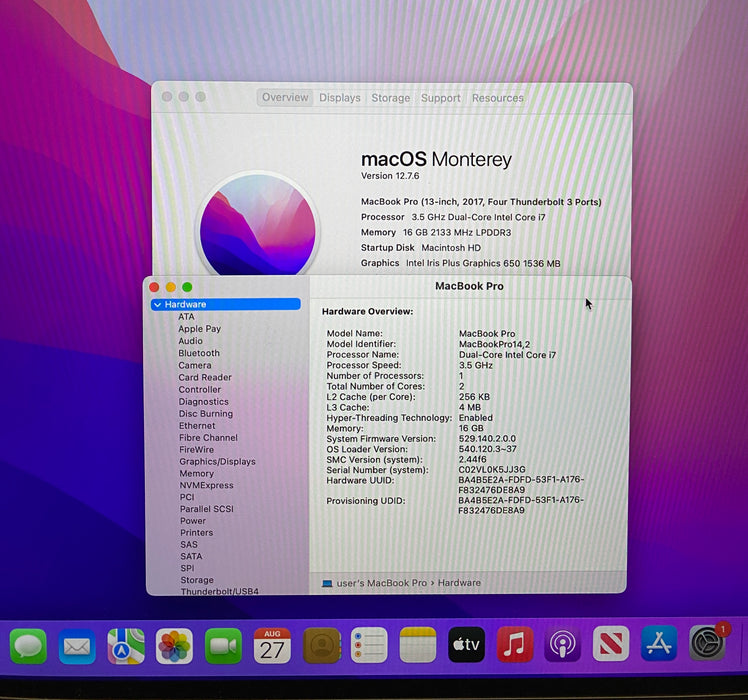Select Ethernet in the sidebar

[197, 426]
